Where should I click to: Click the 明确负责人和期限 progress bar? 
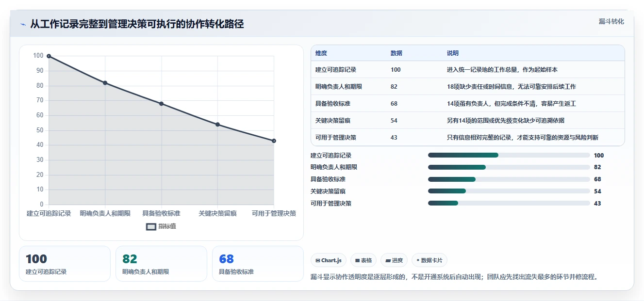click(509, 167)
